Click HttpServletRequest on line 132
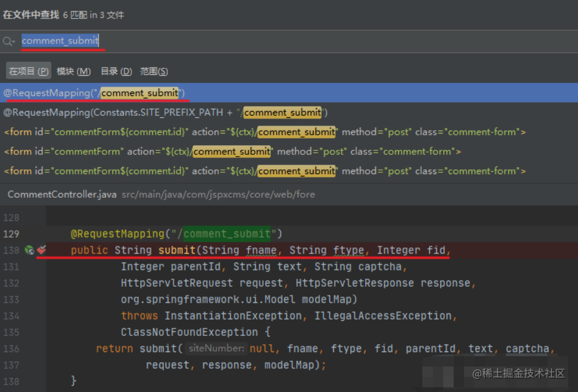Image resolution: width=578 pixels, height=392 pixels. (x=177, y=283)
